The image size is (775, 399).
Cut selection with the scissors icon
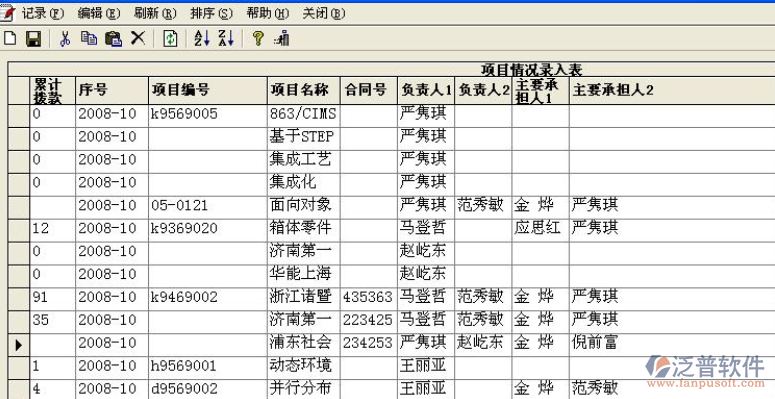[65, 39]
